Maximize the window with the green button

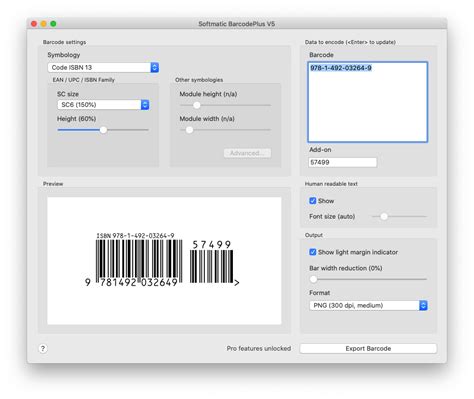[x=53, y=24]
